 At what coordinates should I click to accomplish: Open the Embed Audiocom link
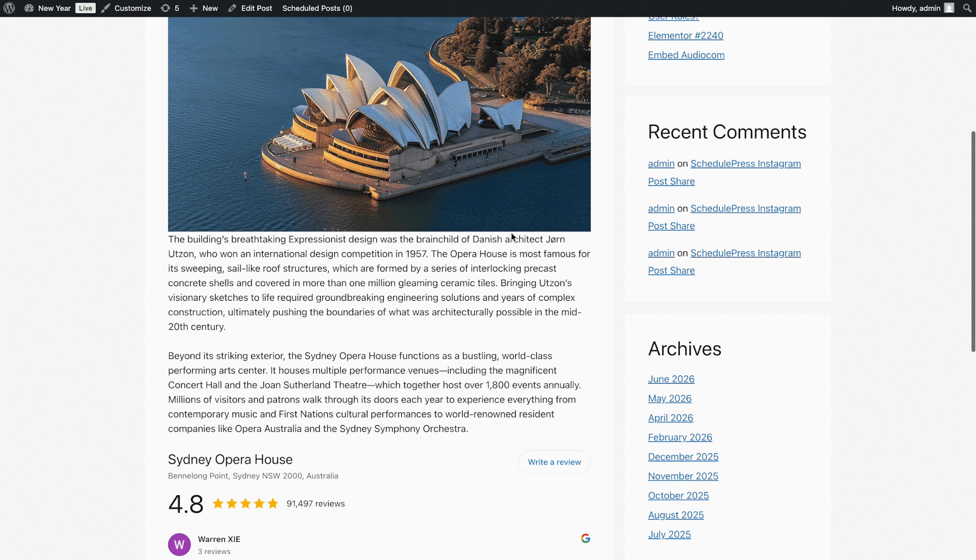(686, 55)
